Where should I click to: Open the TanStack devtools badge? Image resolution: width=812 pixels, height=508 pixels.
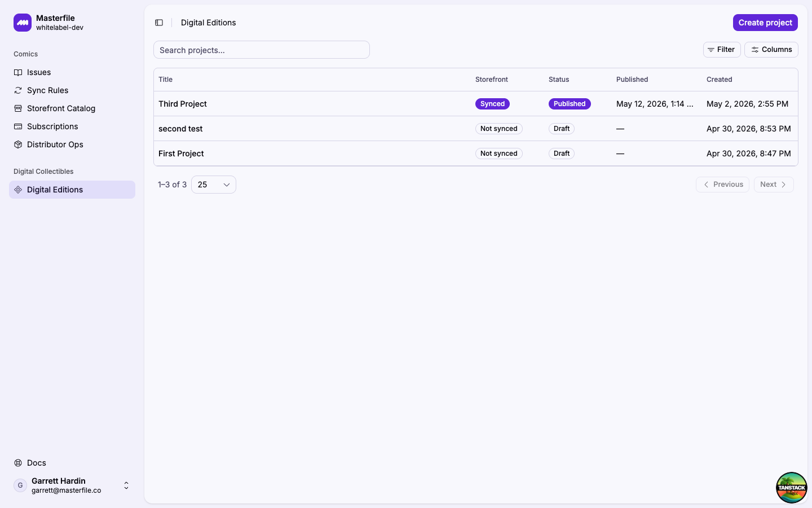pyautogui.click(x=792, y=488)
